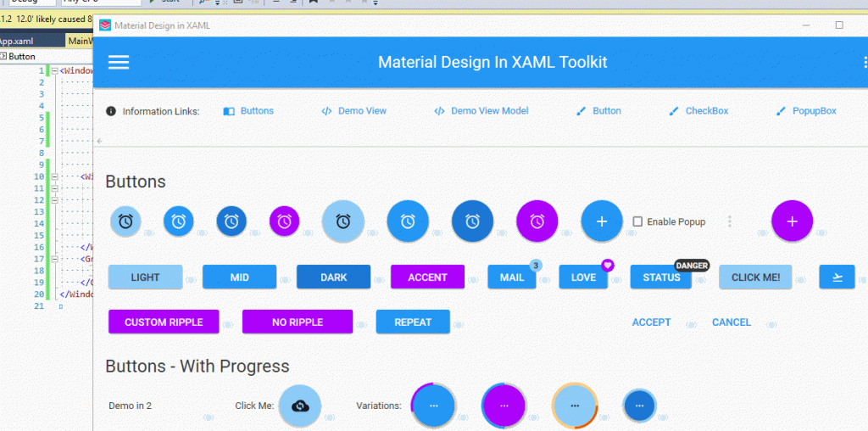Click the information icon beside Information Links
This screenshot has height=431, width=868.
click(111, 111)
